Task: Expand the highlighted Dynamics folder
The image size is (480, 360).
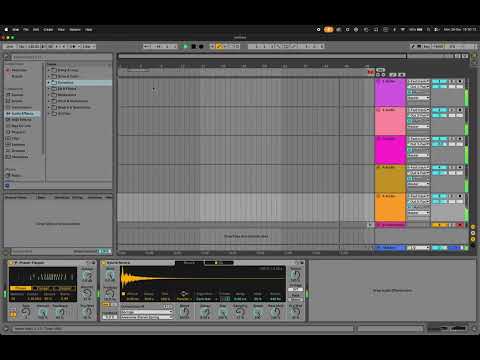Action: 49,82
